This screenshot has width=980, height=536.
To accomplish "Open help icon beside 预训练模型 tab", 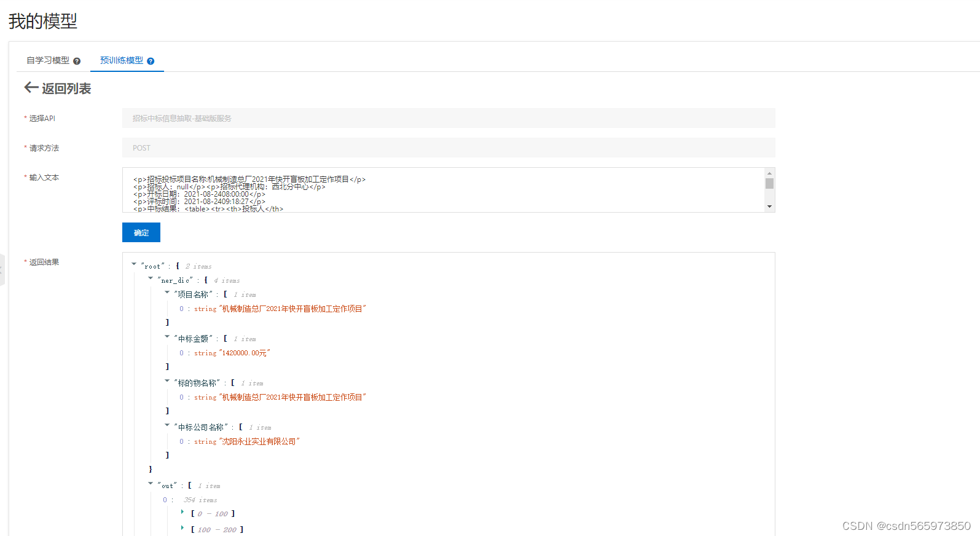I will 151,61.
